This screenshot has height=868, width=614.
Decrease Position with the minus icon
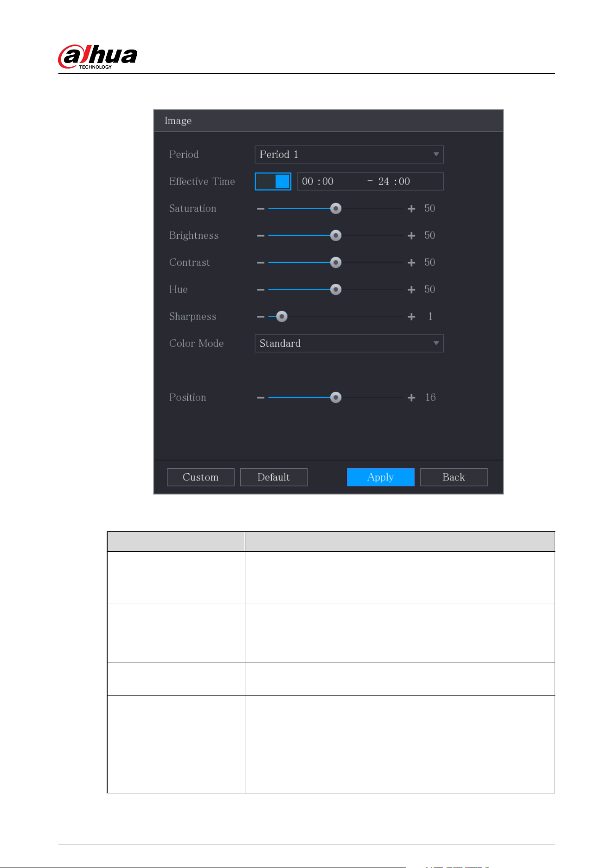click(x=261, y=397)
